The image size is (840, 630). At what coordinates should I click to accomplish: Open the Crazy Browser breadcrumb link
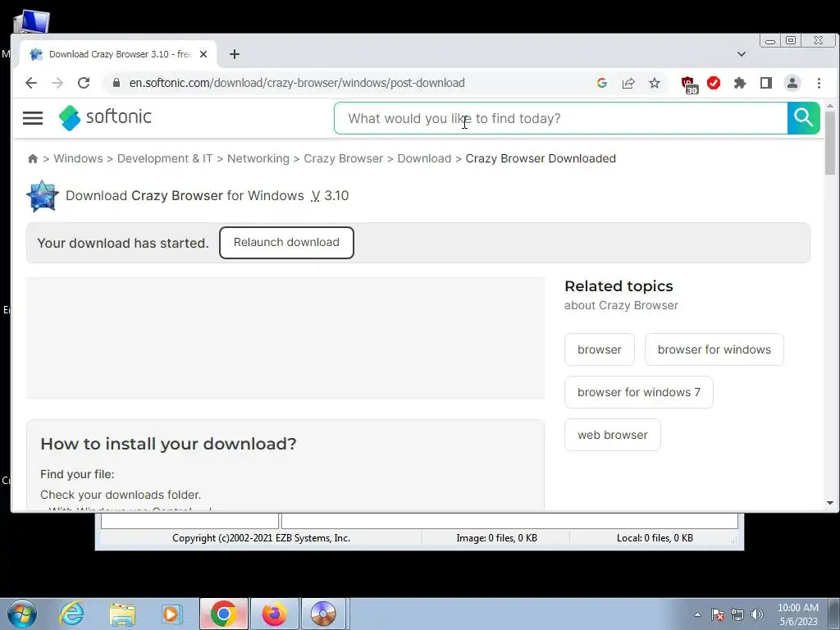coord(344,158)
